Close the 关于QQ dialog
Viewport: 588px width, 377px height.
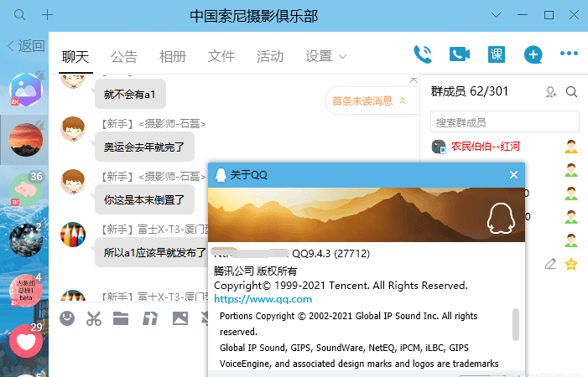513,175
